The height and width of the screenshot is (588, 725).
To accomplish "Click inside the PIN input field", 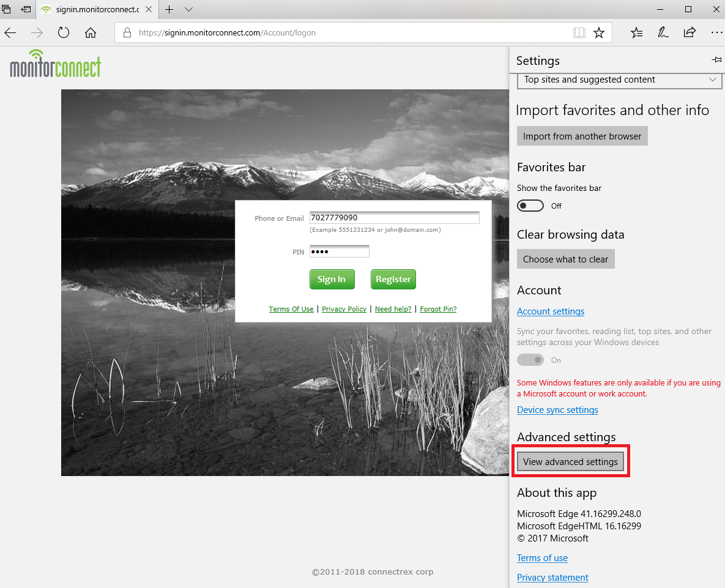I will [x=339, y=251].
